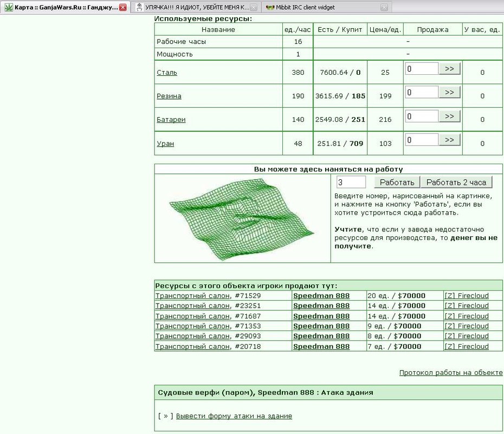Click the 'Судовые верфи (паром)' attack heading

point(266,393)
